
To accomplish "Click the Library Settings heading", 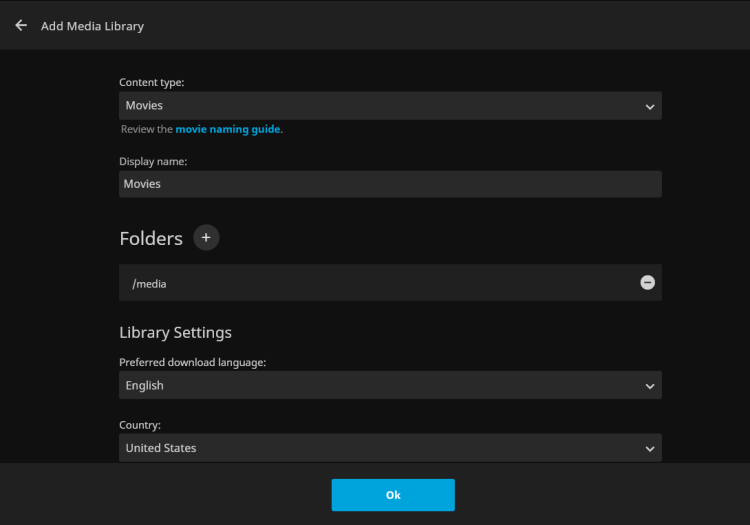I will tap(176, 332).
